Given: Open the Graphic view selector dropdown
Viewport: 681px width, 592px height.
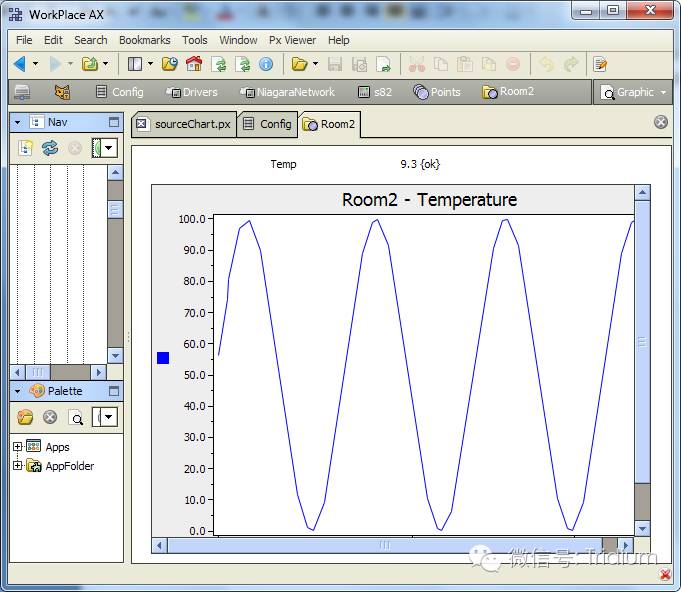Looking at the screenshot, I should [x=633, y=92].
